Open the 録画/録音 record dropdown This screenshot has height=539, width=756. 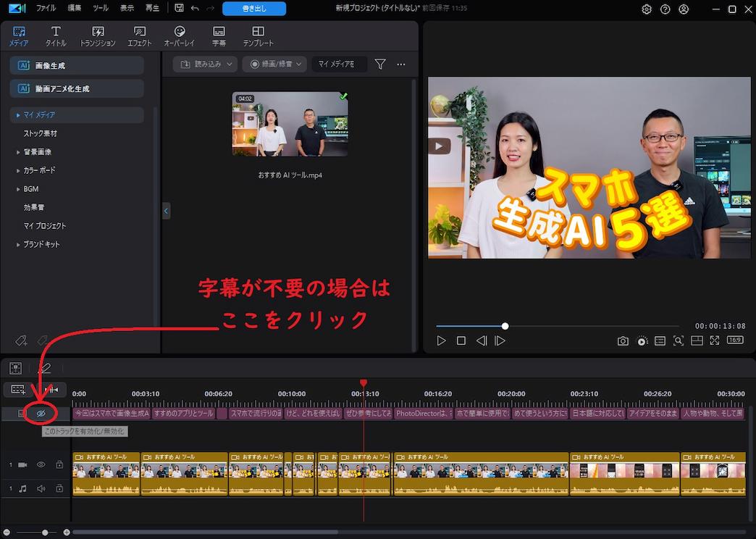coord(274,64)
